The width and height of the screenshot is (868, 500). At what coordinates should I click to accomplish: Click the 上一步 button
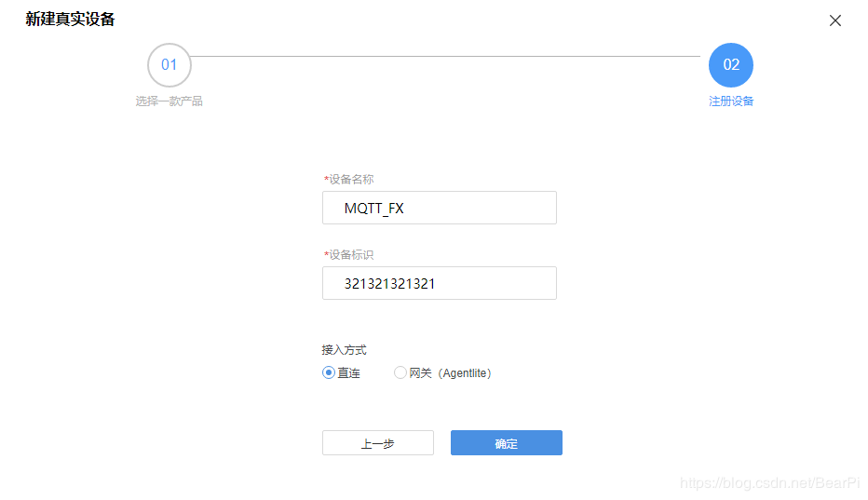pyautogui.click(x=377, y=443)
